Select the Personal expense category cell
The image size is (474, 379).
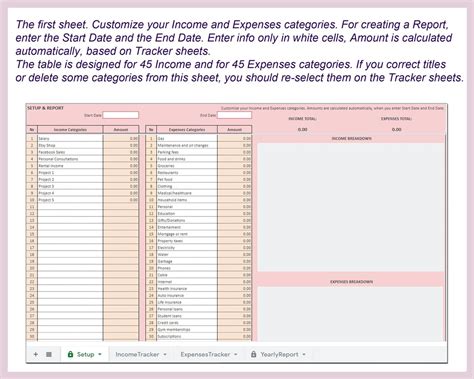pyautogui.click(x=187, y=207)
